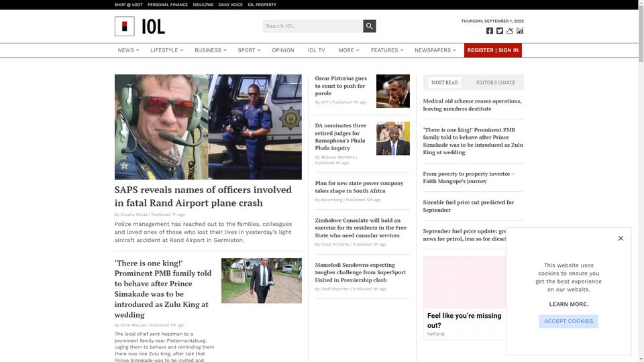Image resolution: width=644 pixels, height=362 pixels.
Task: Close the cookie notice popup
Action: [621, 239]
